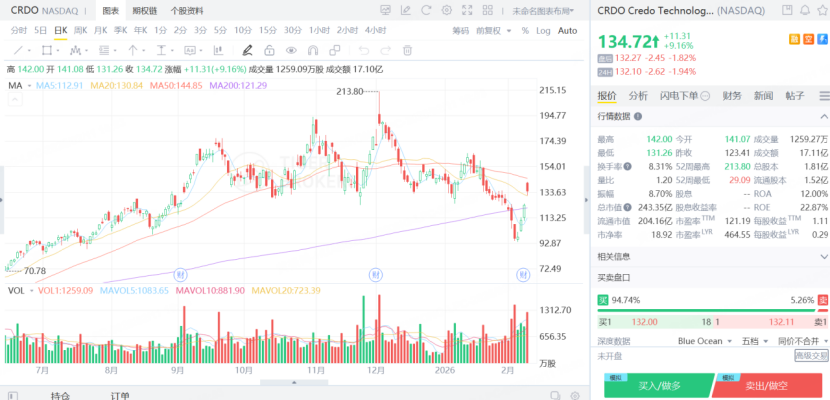The image size is (830, 400).
Task: Open the 前复权 adjustment dropdown
Action: pos(494,31)
